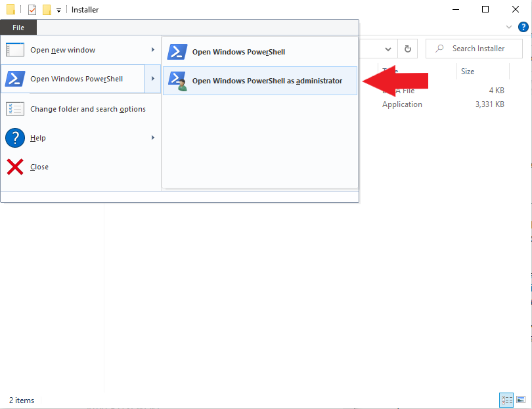Image resolution: width=532 pixels, height=409 pixels.
Task: Open the File tab
Action: [x=18, y=28]
